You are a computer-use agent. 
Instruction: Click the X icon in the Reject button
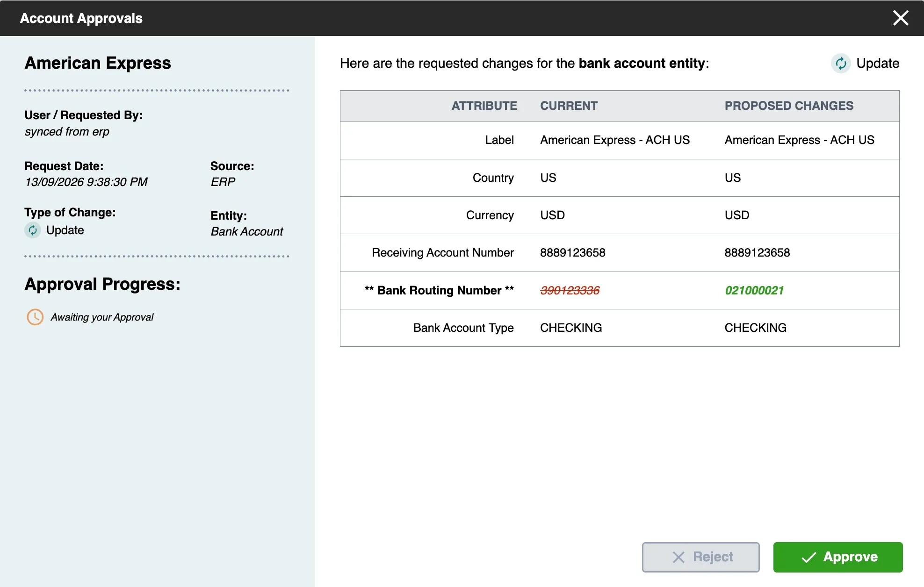[679, 557]
